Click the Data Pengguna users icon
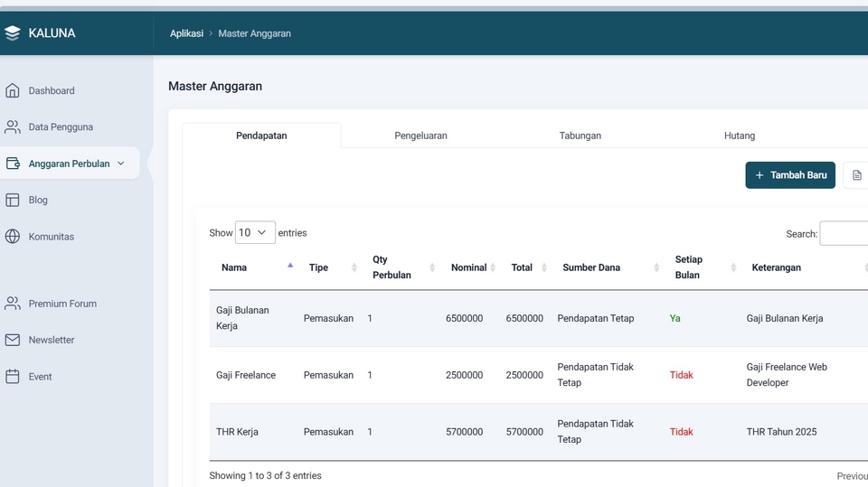The width and height of the screenshot is (868, 487). point(12,126)
